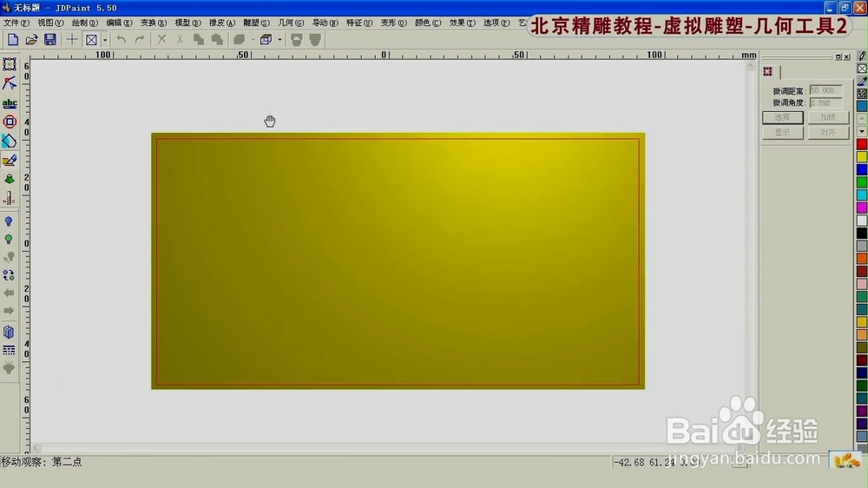Open a file with the folder icon
The height and width of the screenshot is (488, 868).
pyautogui.click(x=31, y=39)
